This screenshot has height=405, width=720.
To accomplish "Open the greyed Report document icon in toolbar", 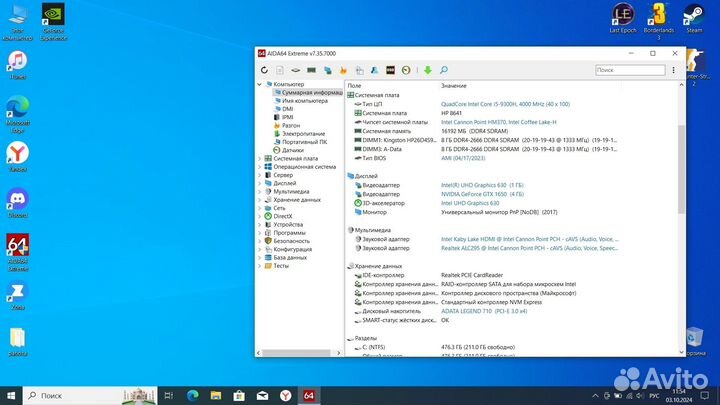I will pyautogui.click(x=280, y=70).
